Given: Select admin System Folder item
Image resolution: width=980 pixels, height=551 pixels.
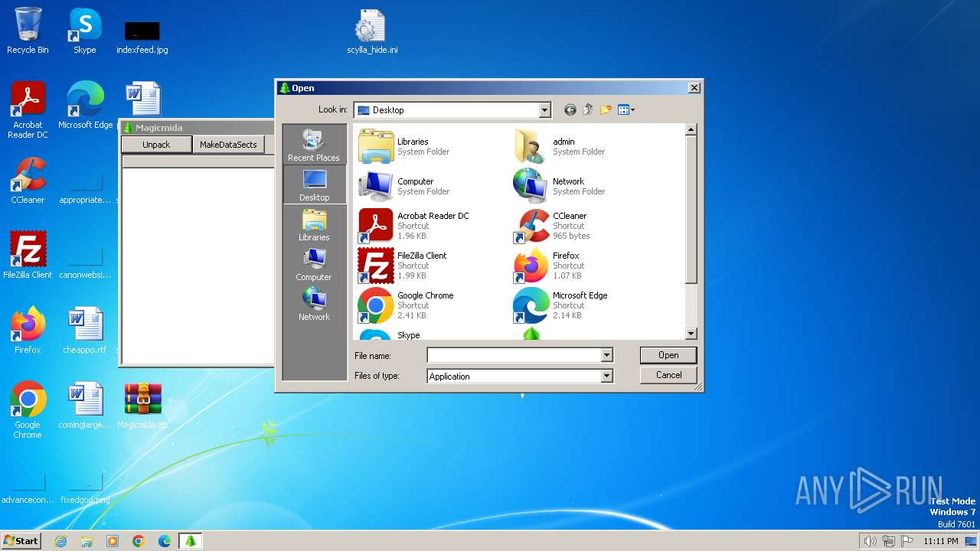Looking at the screenshot, I should [x=560, y=146].
